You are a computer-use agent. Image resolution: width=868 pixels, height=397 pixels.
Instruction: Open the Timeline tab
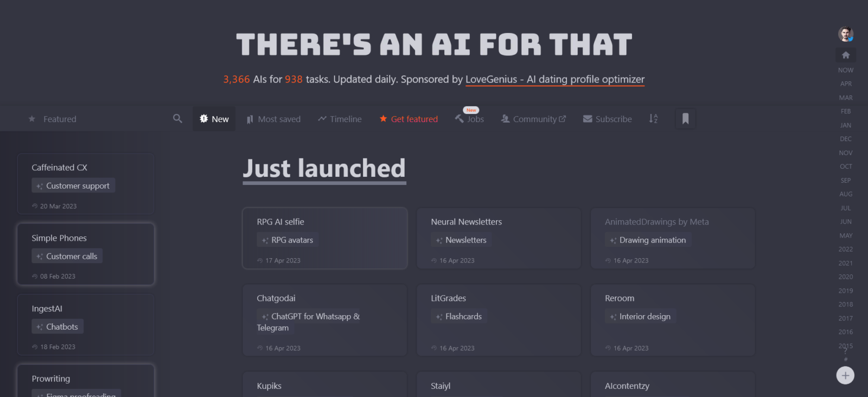[x=340, y=119]
